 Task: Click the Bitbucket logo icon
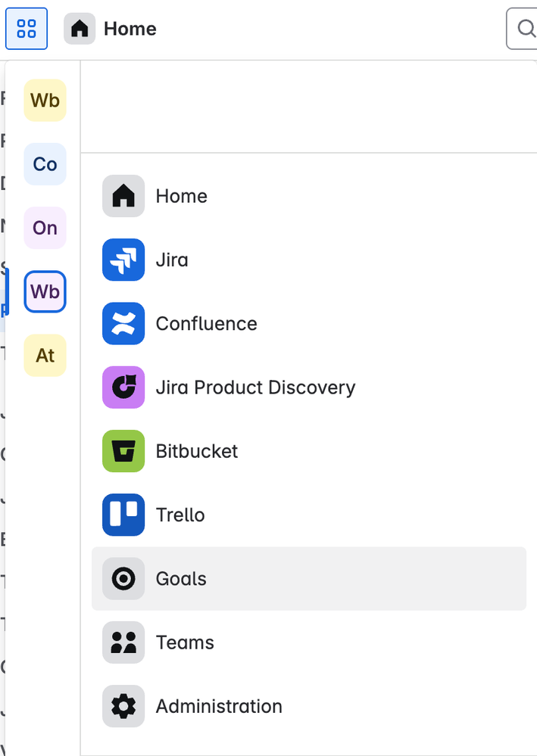coord(123,451)
